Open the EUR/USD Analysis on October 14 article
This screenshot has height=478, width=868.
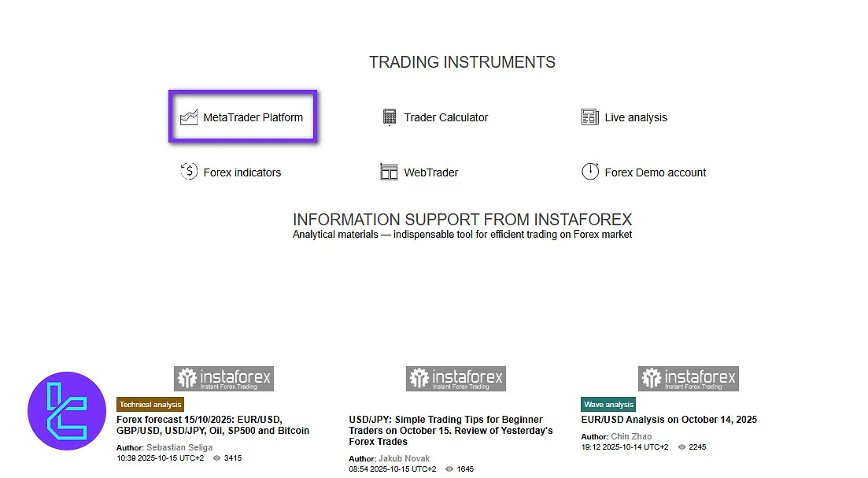[x=669, y=420]
